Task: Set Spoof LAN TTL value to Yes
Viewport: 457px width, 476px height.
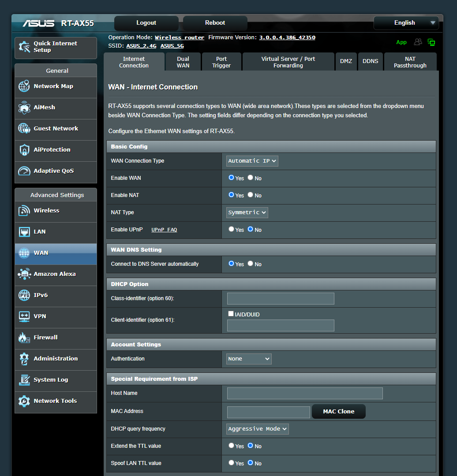Action: click(x=231, y=463)
